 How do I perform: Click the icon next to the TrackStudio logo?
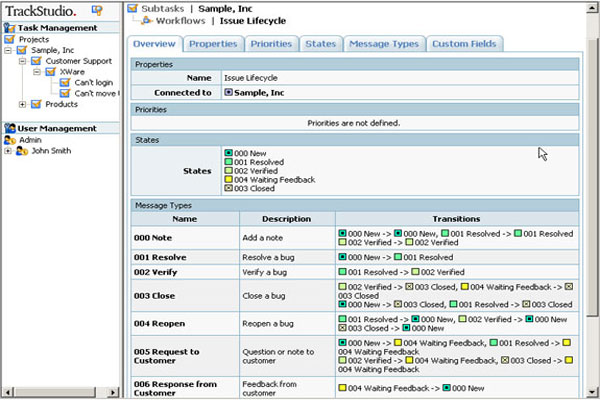[x=96, y=10]
